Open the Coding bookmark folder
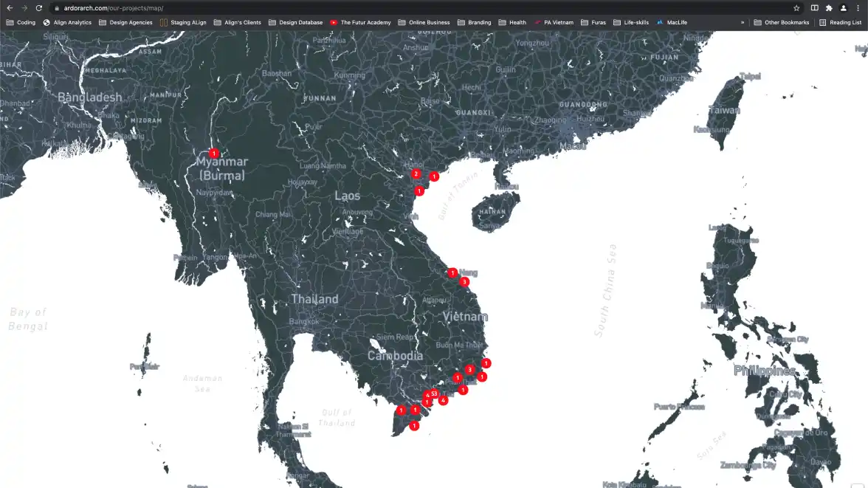The height and width of the screenshot is (488, 868). click(21, 22)
